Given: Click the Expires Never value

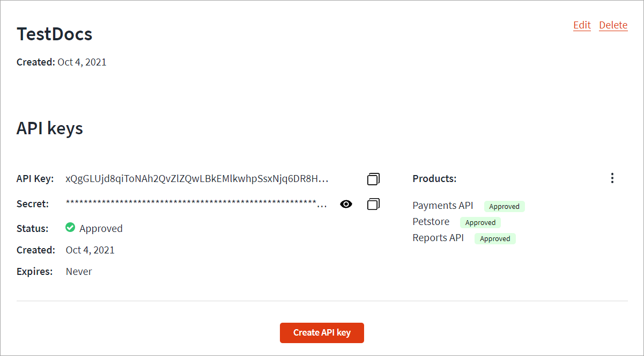Looking at the screenshot, I should click(79, 272).
